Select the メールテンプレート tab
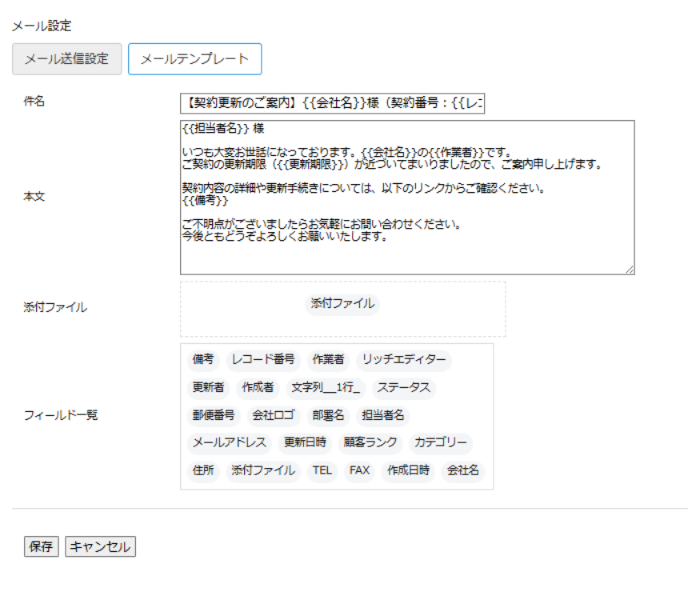688x616 pixels. [194, 59]
